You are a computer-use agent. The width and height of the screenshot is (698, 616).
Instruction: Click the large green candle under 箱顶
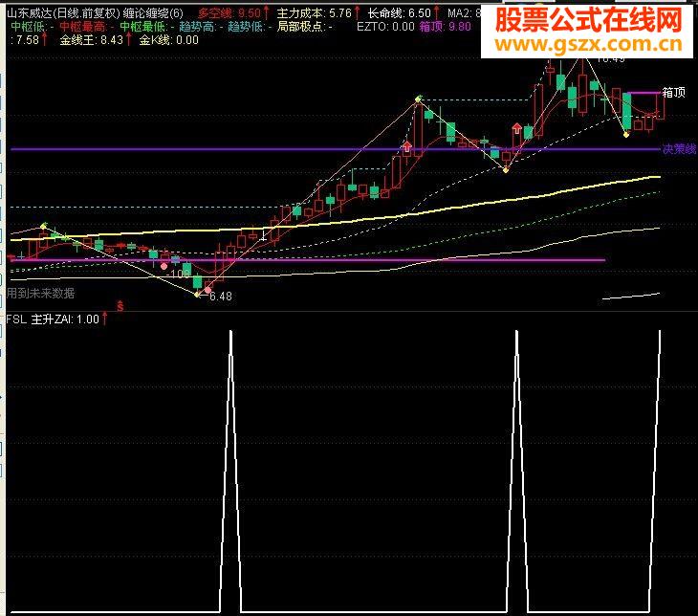pyautogui.click(x=627, y=111)
